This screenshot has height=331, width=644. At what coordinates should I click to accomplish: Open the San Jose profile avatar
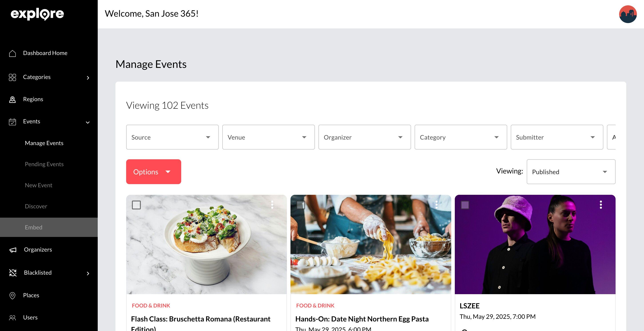(x=628, y=14)
